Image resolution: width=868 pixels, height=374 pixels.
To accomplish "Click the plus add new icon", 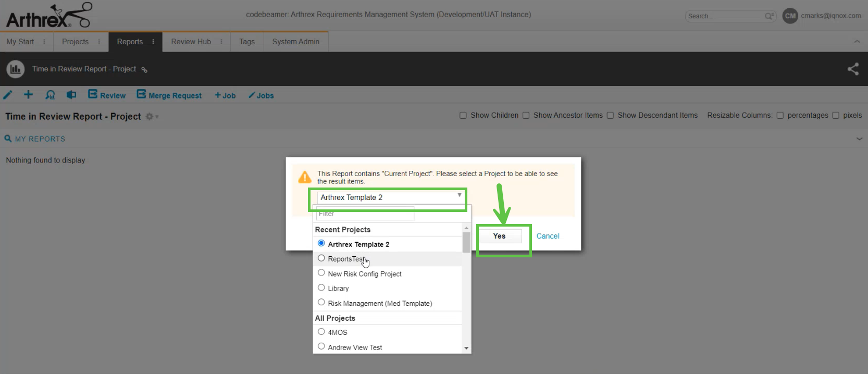I will [29, 95].
